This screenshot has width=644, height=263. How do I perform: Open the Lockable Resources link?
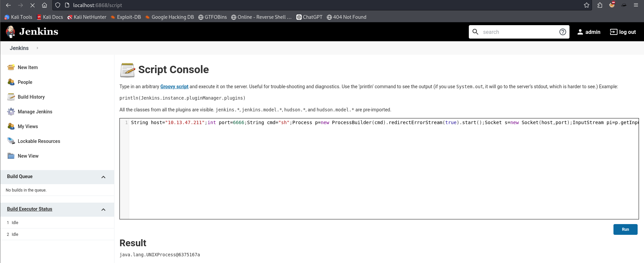coord(39,141)
